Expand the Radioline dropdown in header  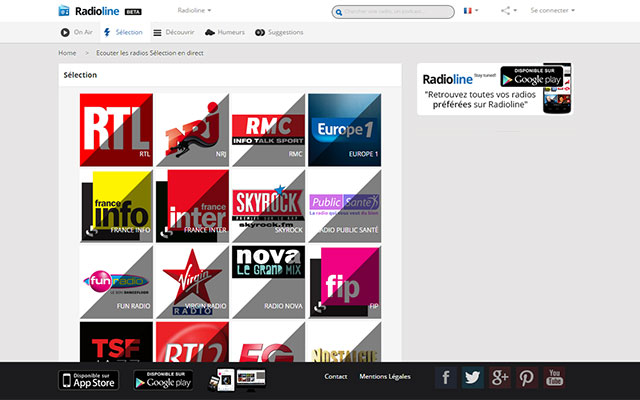click(196, 10)
